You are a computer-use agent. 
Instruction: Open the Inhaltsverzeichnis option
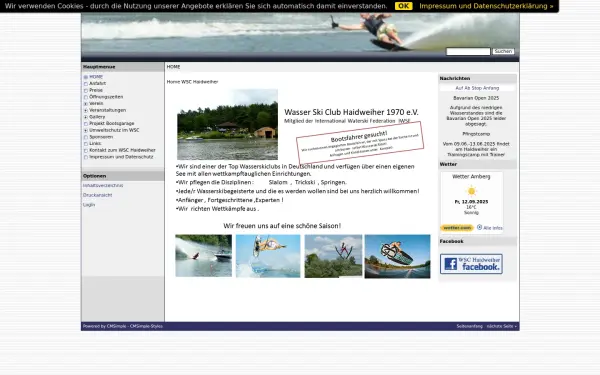tap(103, 186)
